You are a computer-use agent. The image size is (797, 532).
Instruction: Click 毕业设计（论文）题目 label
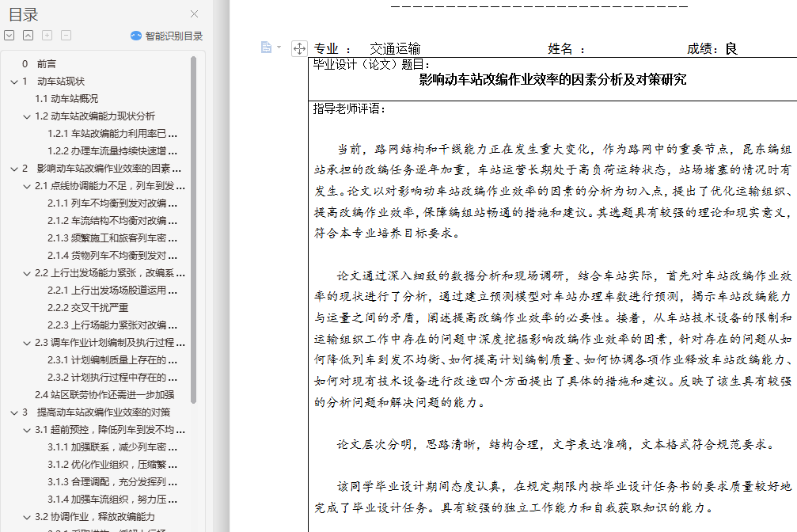[371, 64]
